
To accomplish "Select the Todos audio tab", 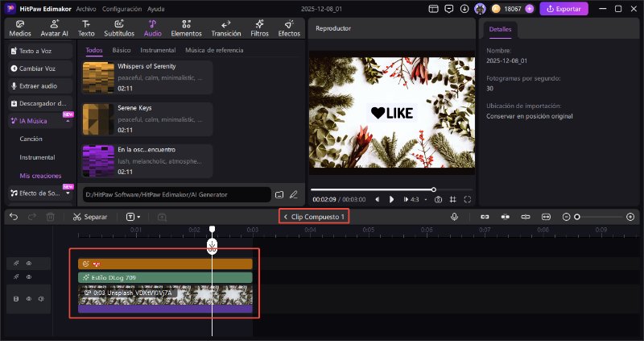I will click(94, 50).
